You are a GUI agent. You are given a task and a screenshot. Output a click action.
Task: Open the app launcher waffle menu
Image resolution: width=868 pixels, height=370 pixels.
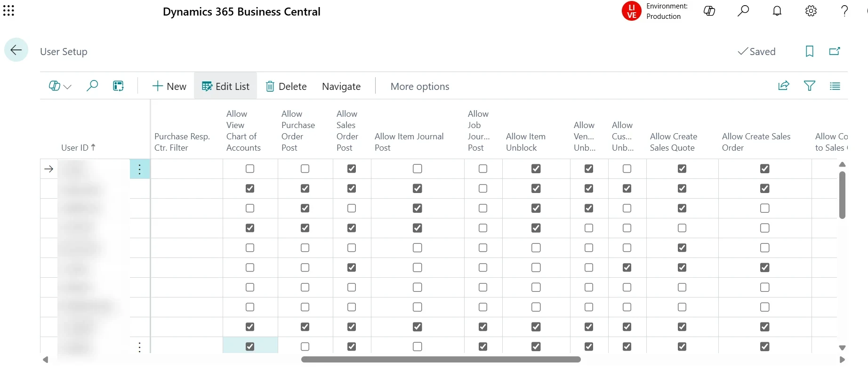8,11
